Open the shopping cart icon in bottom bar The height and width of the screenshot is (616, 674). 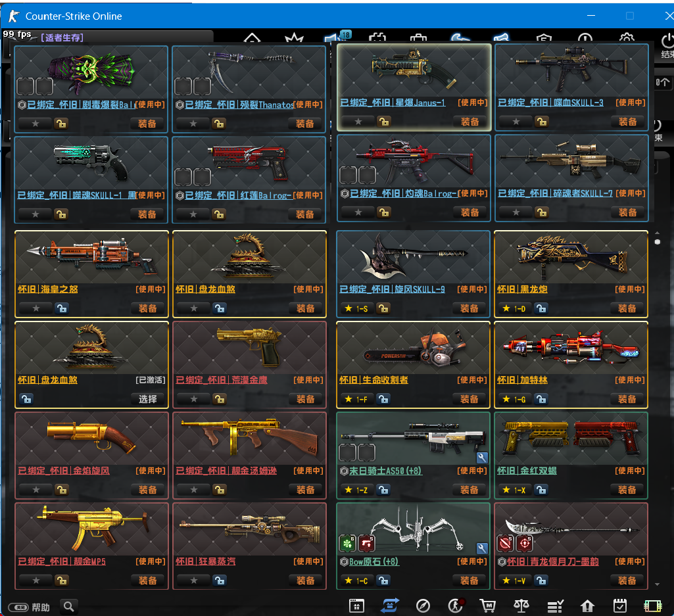tap(487, 606)
